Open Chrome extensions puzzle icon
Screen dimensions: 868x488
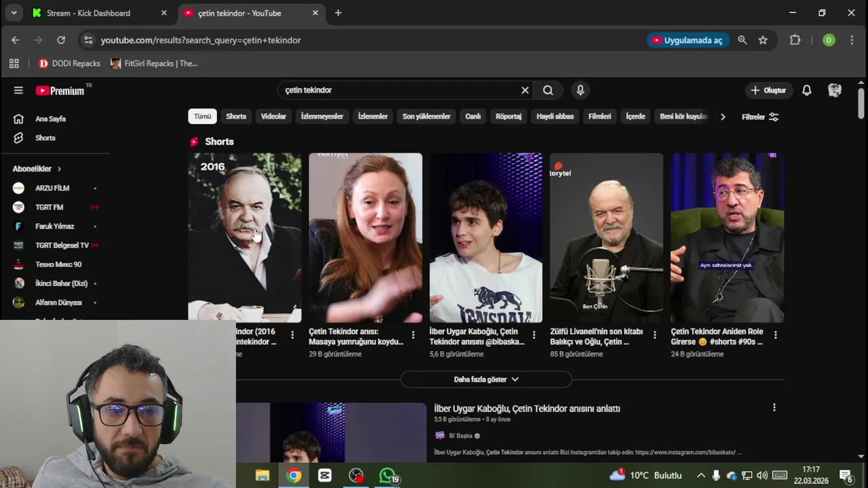tap(795, 40)
